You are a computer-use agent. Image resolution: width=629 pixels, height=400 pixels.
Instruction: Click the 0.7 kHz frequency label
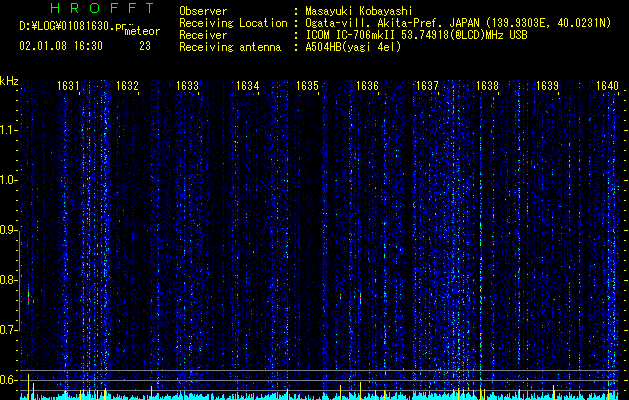coord(9,330)
